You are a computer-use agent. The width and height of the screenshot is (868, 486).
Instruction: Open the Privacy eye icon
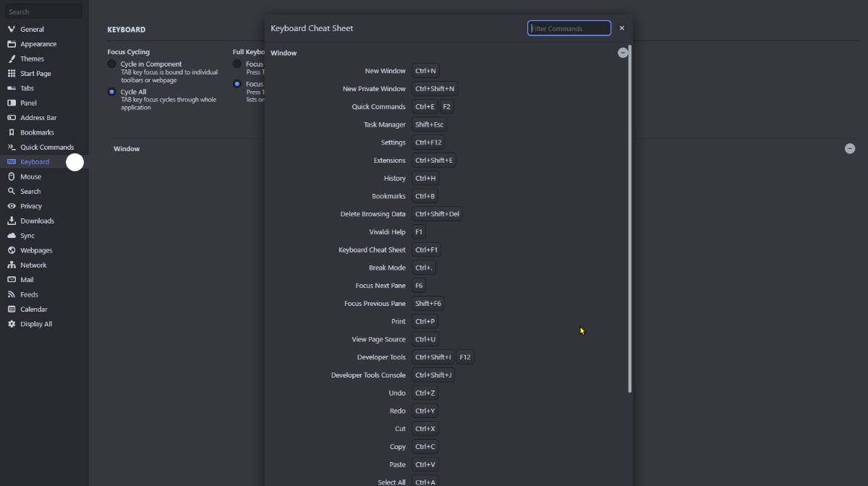click(x=12, y=206)
